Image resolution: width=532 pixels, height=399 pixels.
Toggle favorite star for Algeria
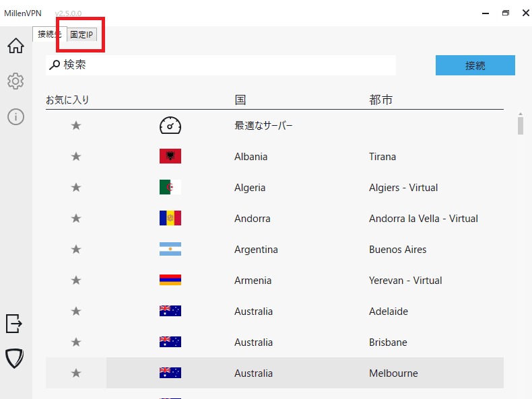[76, 187]
